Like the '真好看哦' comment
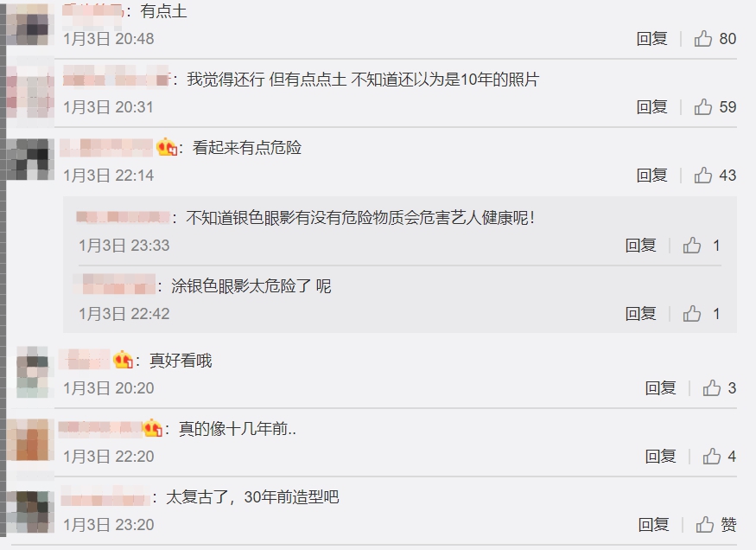The image size is (756, 550). [x=712, y=388]
